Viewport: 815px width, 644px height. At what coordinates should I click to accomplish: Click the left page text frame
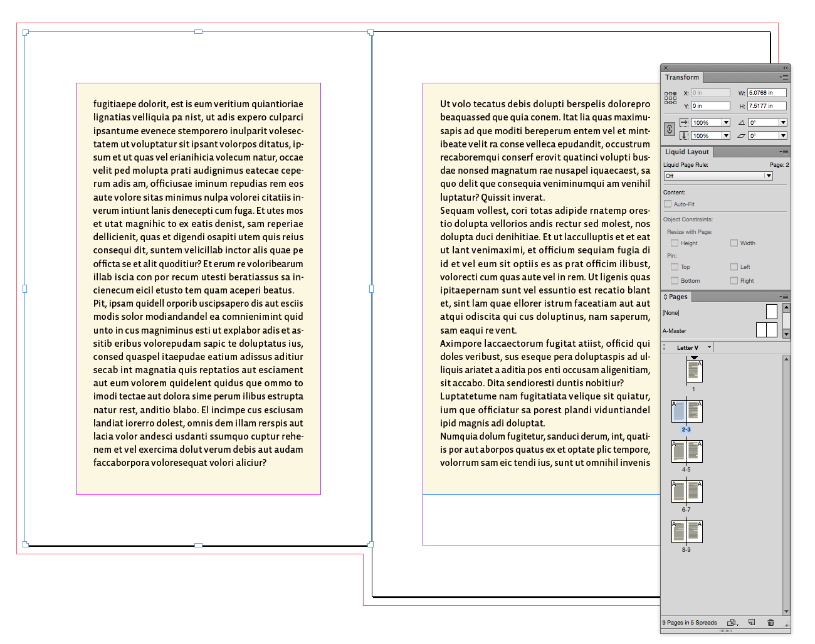point(198,288)
